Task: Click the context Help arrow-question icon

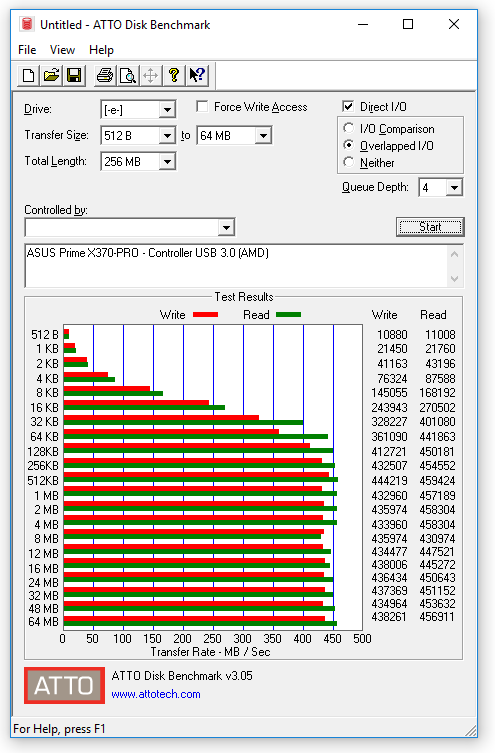Action: 197,75
